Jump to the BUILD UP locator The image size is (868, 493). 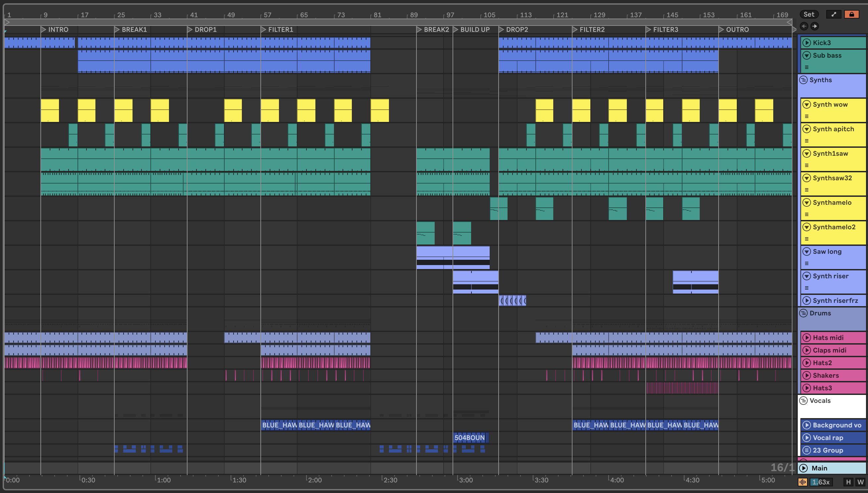(471, 29)
